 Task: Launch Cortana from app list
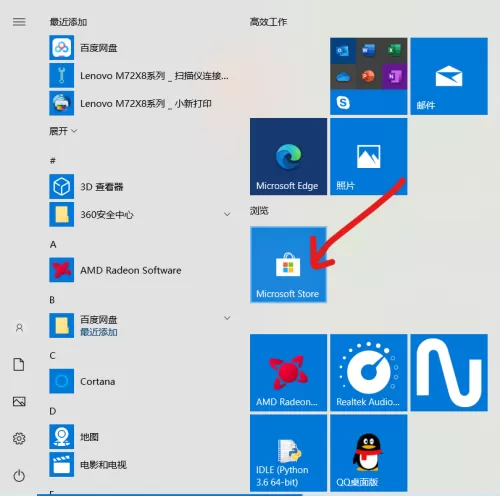pos(140,381)
